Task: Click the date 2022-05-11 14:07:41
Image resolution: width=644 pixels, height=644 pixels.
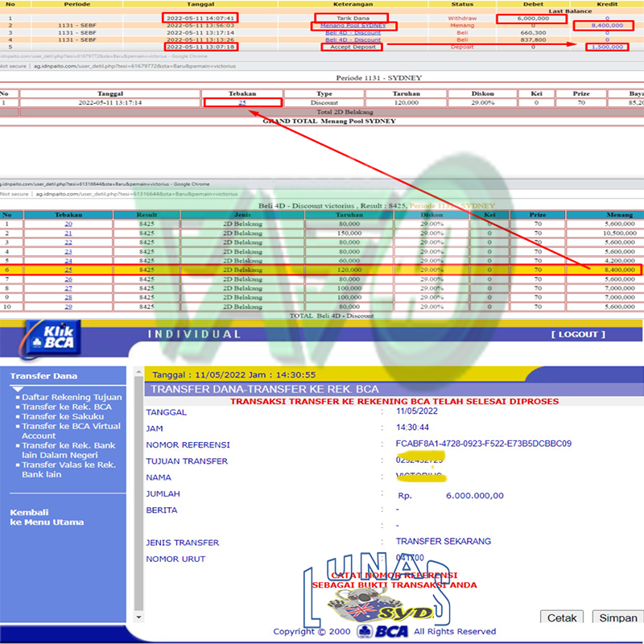Action: (x=200, y=18)
